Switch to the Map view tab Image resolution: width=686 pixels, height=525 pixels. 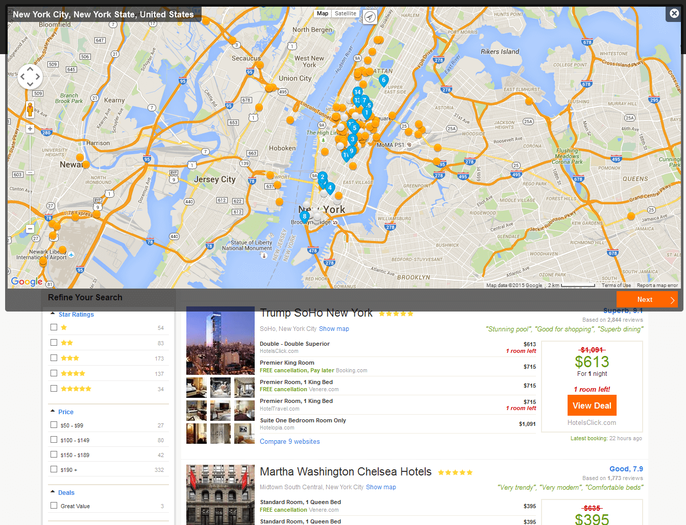tap(322, 14)
